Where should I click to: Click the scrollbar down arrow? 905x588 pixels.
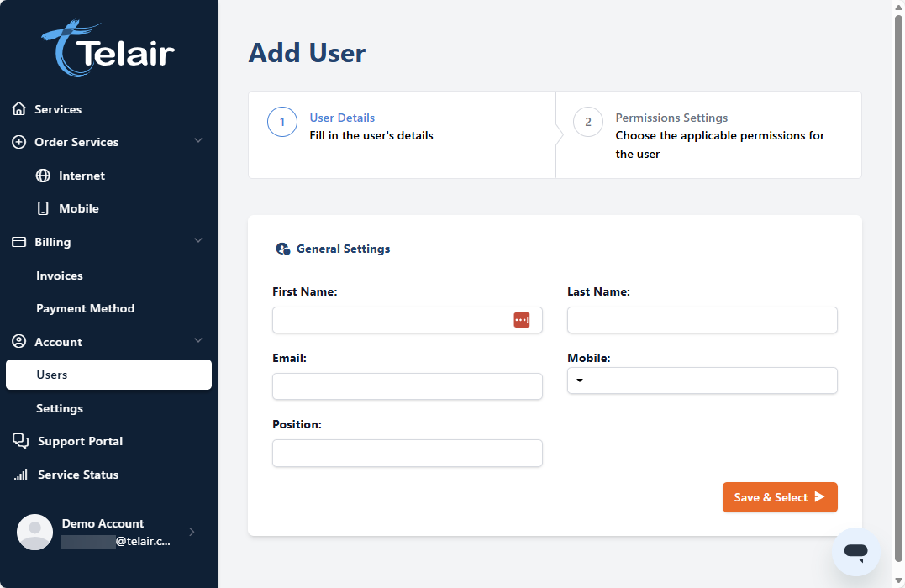(898, 581)
